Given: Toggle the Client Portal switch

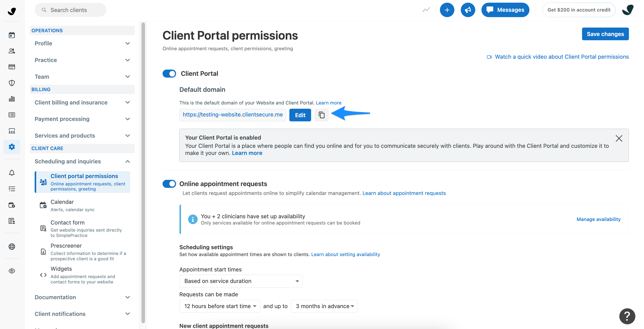Looking at the screenshot, I should coord(169,74).
